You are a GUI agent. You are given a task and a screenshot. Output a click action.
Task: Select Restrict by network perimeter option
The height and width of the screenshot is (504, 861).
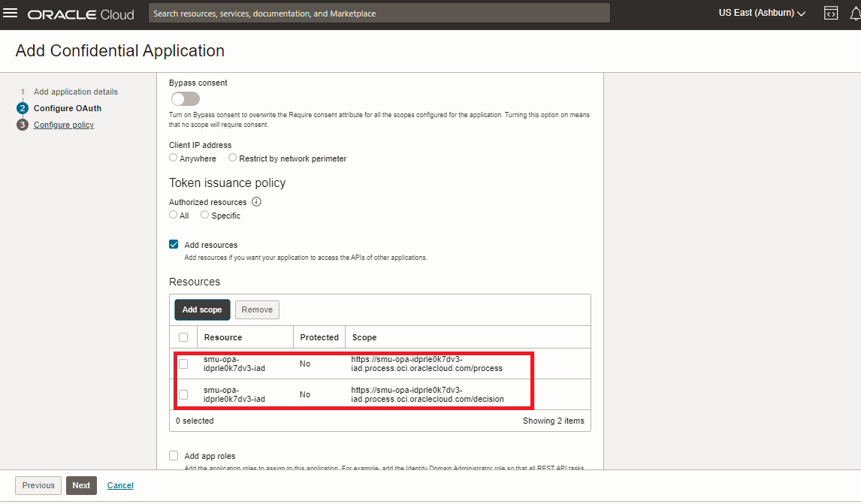click(233, 158)
